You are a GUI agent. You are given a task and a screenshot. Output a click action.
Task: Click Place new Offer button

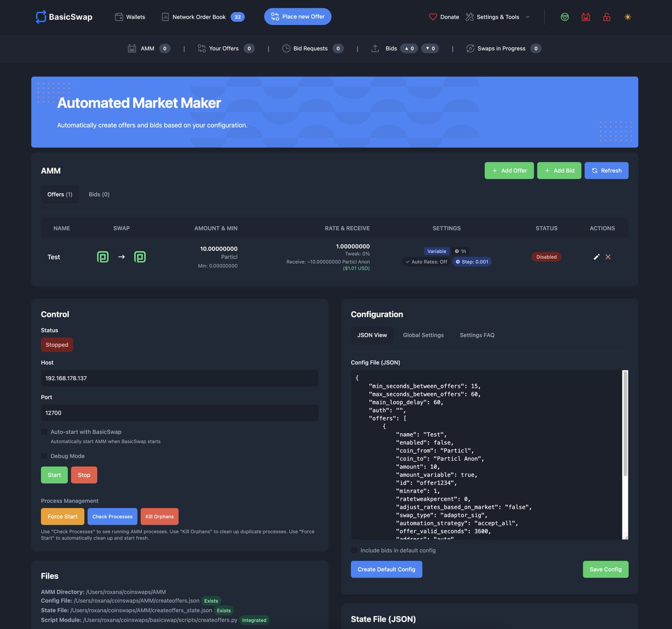[x=298, y=17]
